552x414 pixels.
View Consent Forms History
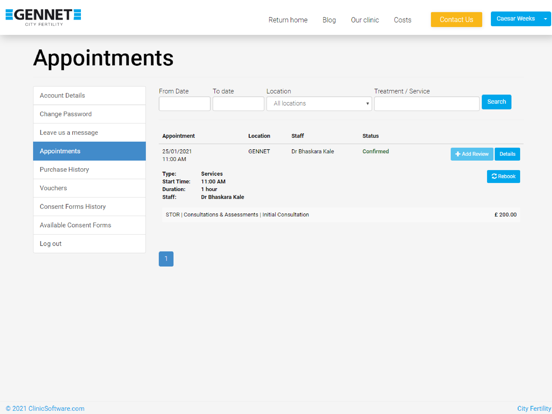point(89,207)
